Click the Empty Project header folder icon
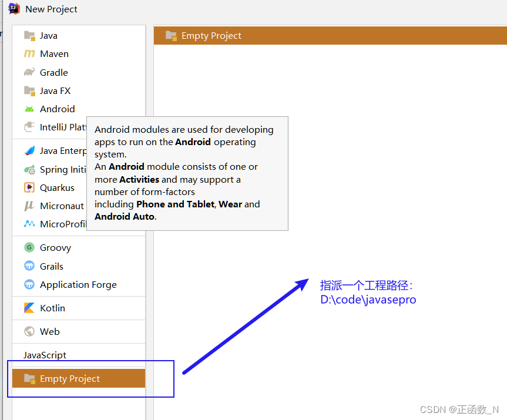 tap(171, 36)
